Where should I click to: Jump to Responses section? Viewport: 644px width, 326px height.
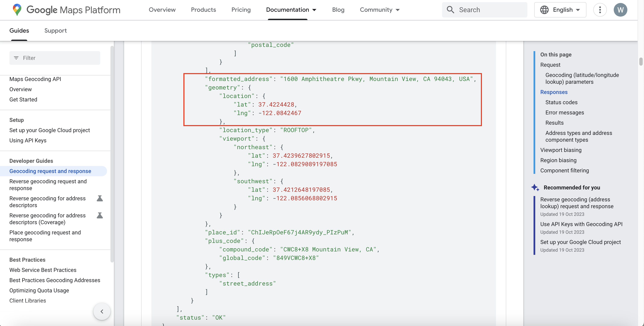(x=554, y=92)
